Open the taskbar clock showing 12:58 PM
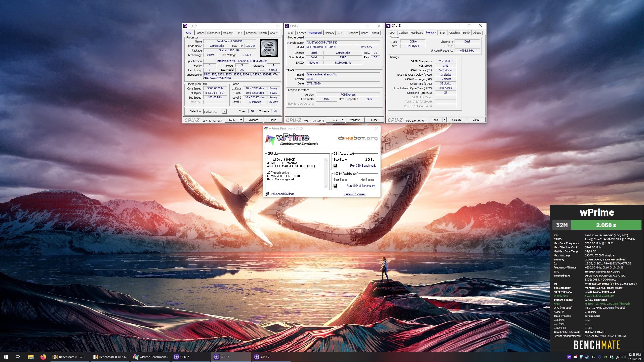644x362 pixels. click(x=634, y=357)
